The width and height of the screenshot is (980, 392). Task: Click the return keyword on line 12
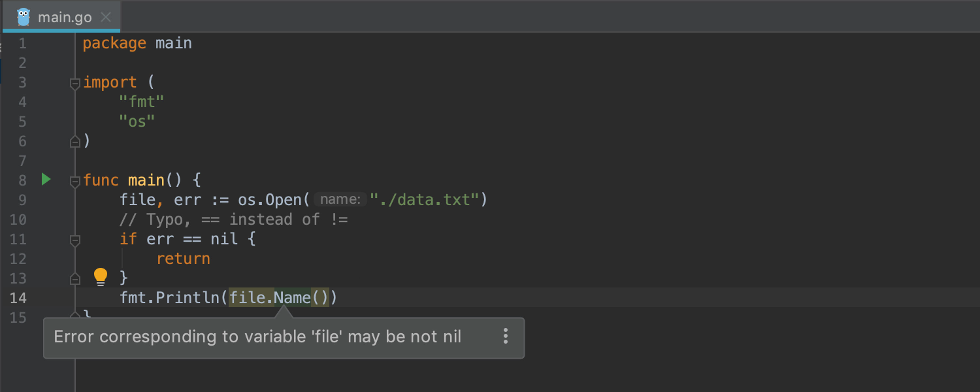[183, 259]
